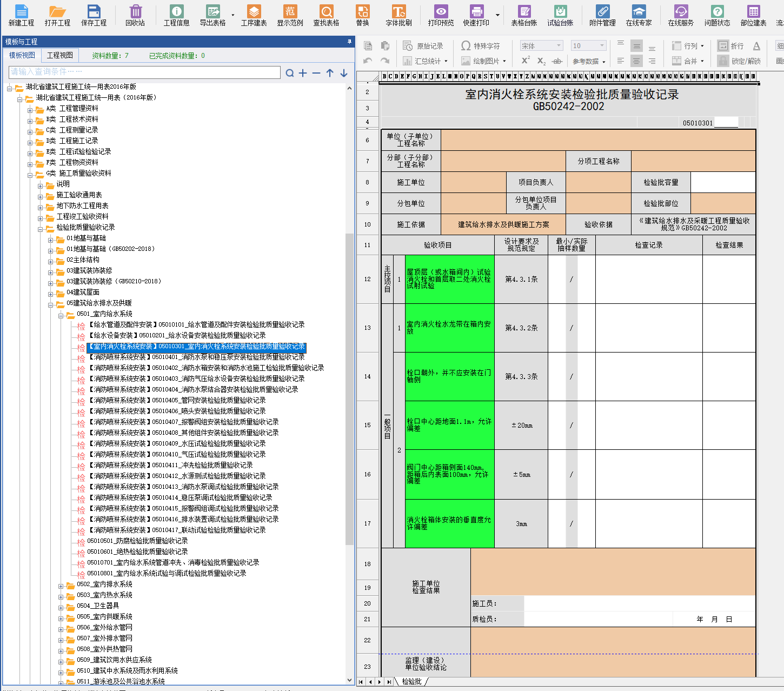
Task: Click the tree search input field
Action: (x=144, y=72)
